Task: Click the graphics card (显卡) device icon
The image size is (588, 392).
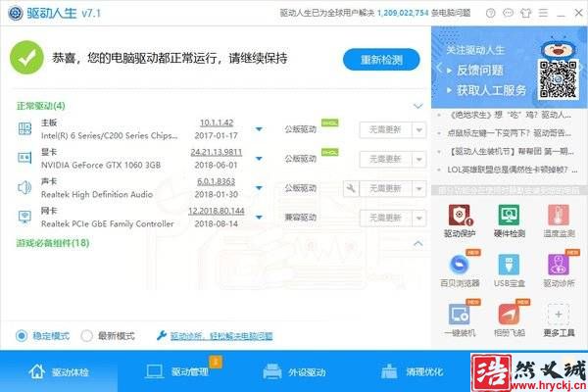Action: (24, 158)
